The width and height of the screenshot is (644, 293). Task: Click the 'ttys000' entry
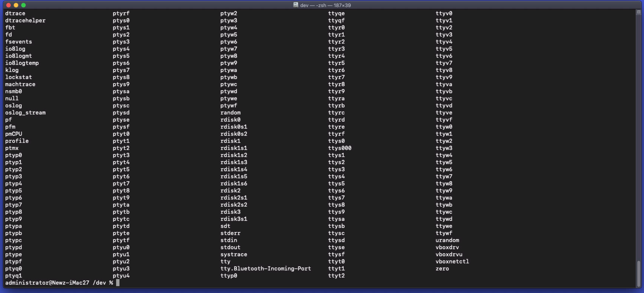point(340,148)
